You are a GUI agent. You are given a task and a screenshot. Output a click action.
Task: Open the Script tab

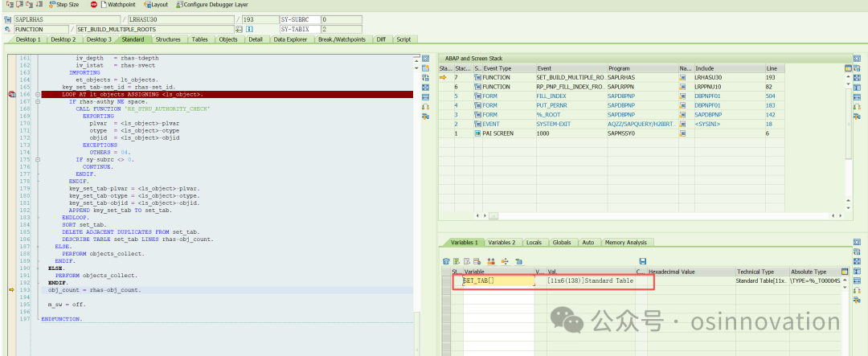click(x=403, y=39)
